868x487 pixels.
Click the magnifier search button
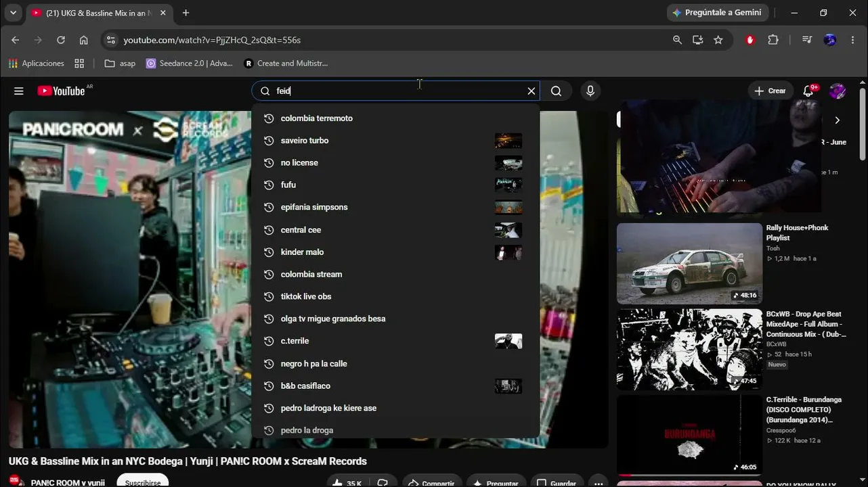[556, 91]
